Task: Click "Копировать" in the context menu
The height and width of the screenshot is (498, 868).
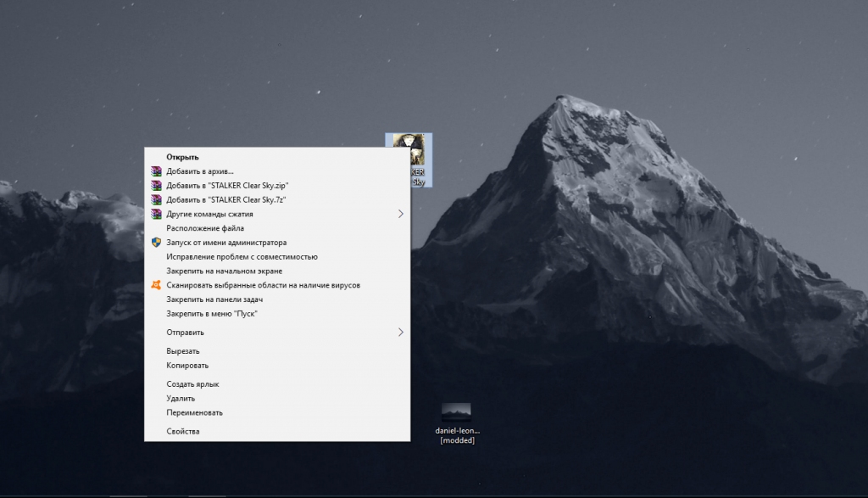Action: (187, 366)
